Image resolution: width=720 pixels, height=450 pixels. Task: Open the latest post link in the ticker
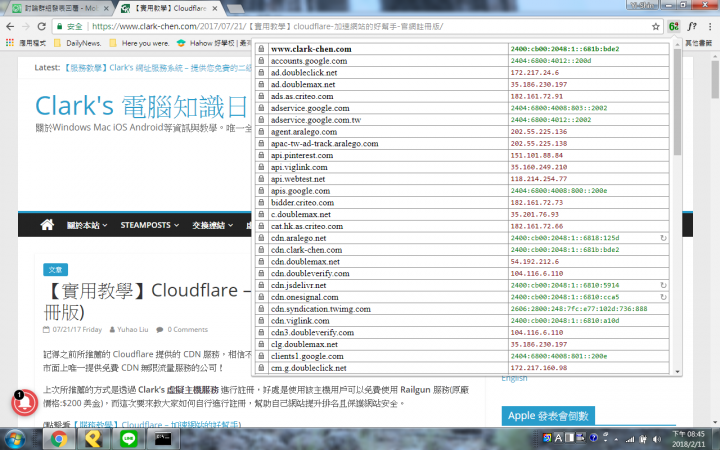coord(157,68)
